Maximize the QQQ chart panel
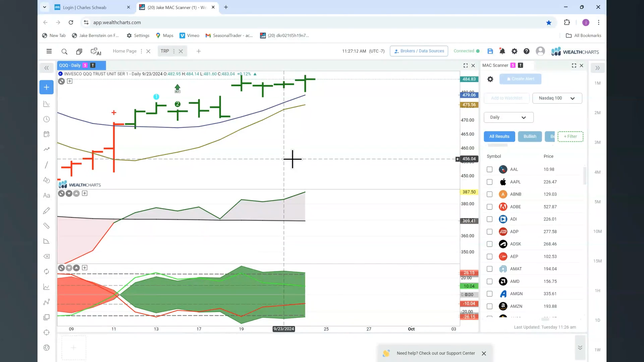644x362 pixels. (x=466, y=65)
